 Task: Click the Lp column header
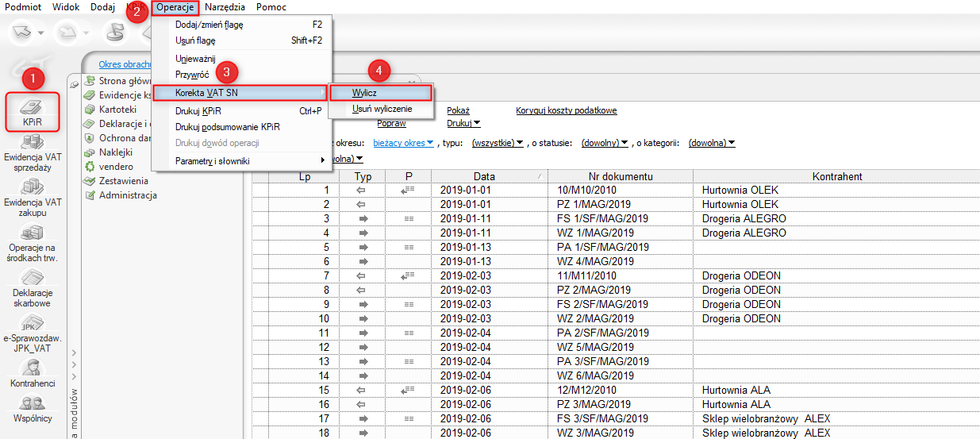pos(305,176)
